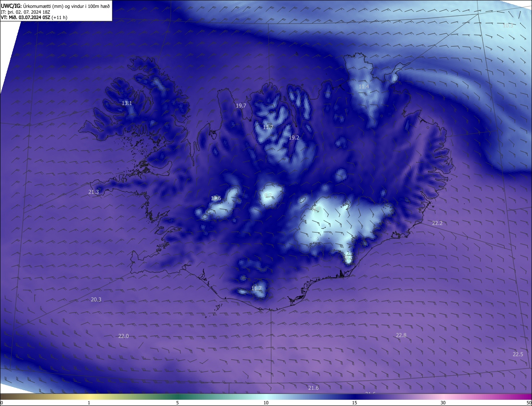Click the 22.0 value label
532x406 pixels.
(x=123, y=336)
